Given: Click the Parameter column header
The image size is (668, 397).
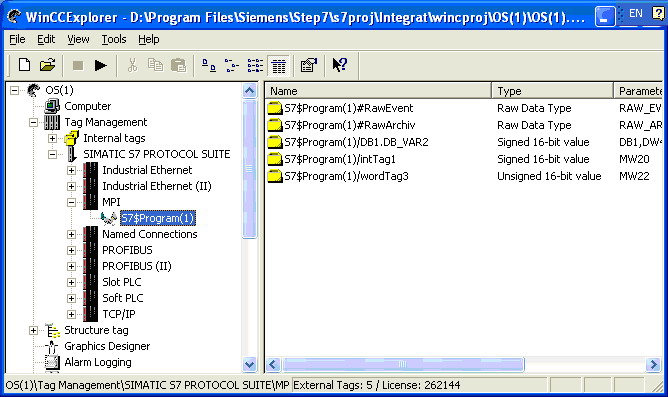Looking at the screenshot, I should (x=638, y=91).
